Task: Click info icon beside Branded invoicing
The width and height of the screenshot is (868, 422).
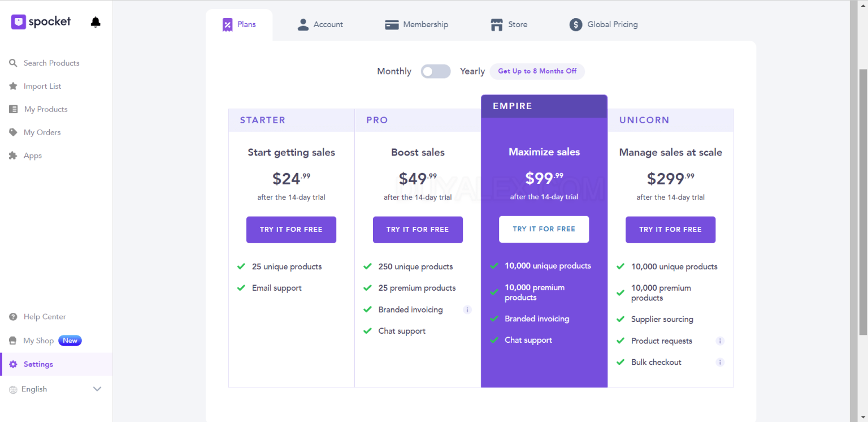Action: click(x=467, y=309)
